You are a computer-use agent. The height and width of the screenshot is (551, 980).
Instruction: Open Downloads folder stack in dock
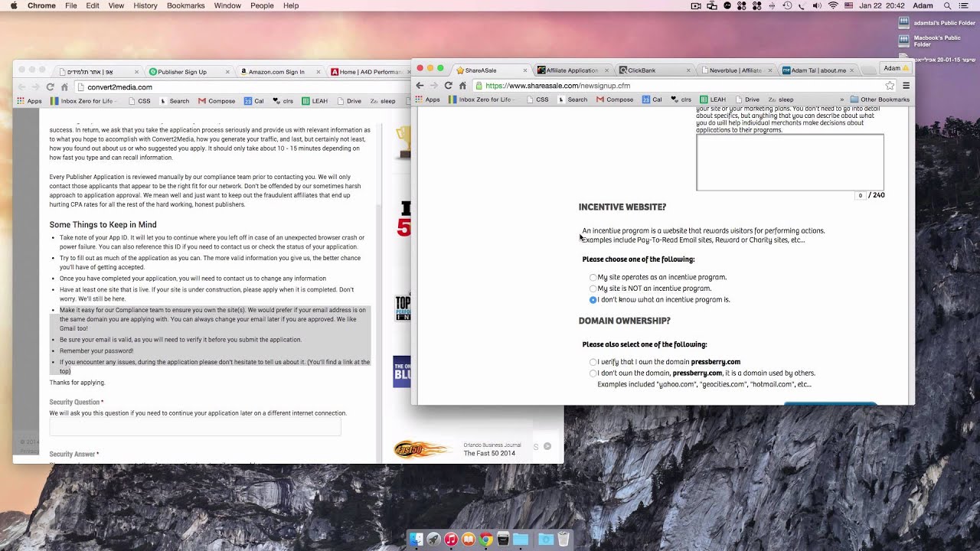(545, 540)
